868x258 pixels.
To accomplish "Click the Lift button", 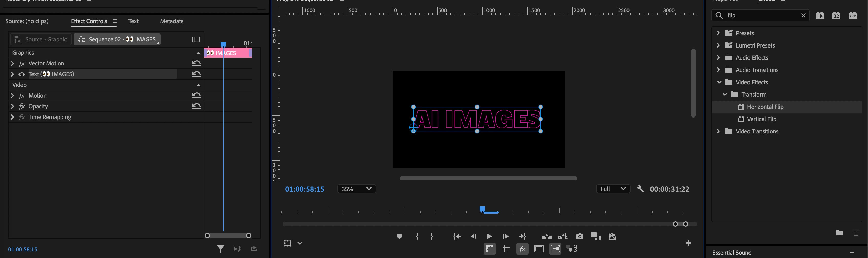I will 547,237.
